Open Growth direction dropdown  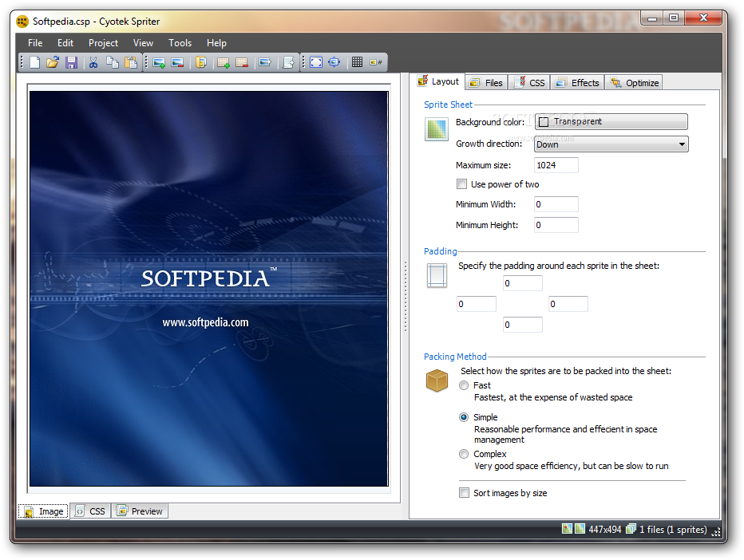[x=611, y=144]
